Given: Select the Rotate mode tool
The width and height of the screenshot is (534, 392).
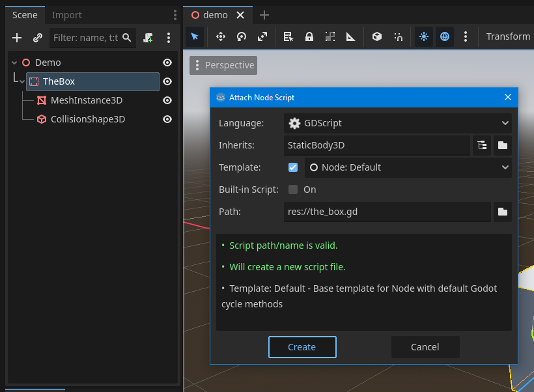Looking at the screenshot, I should 242,36.
